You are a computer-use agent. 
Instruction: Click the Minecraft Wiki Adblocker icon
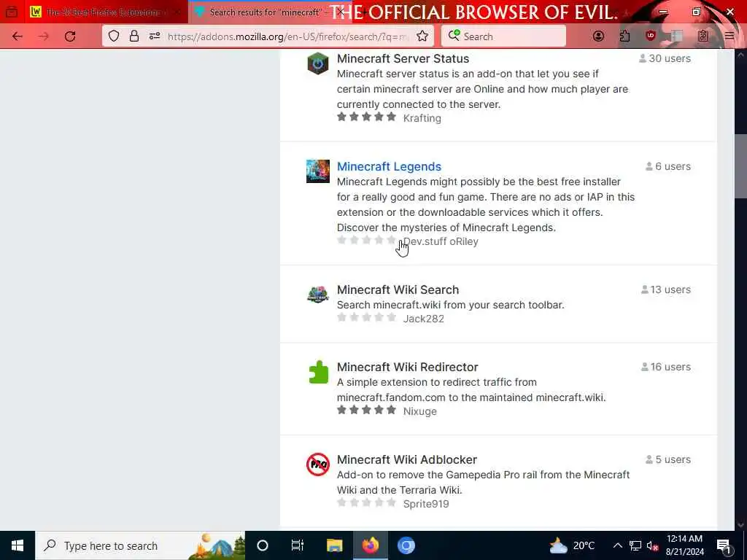(x=318, y=464)
